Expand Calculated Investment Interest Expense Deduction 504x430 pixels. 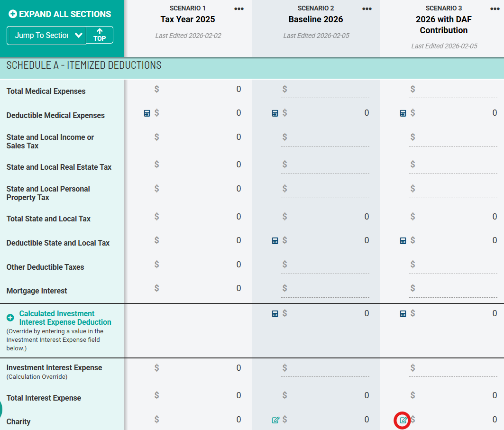(10, 318)
